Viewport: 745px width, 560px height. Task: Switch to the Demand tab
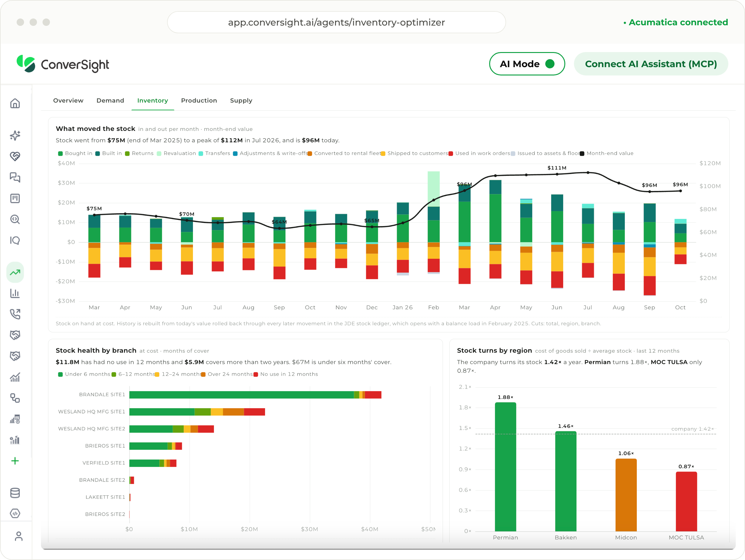coord(110,101)
